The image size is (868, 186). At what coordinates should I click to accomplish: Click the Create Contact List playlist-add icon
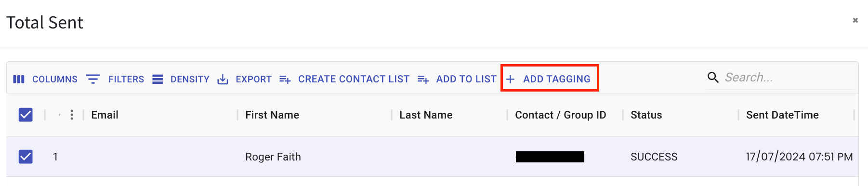coord(285,80)
